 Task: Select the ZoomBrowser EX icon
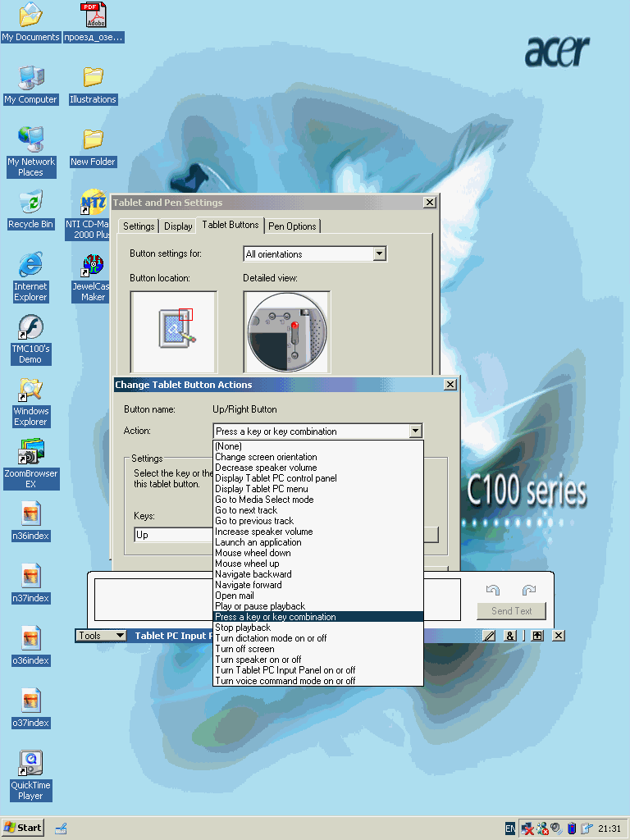[30, 452]
